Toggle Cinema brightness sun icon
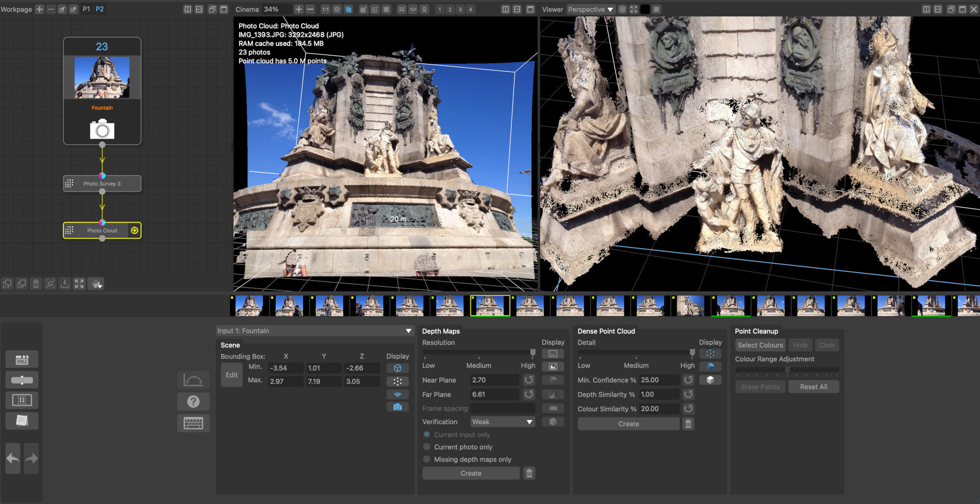 (337, 9)
